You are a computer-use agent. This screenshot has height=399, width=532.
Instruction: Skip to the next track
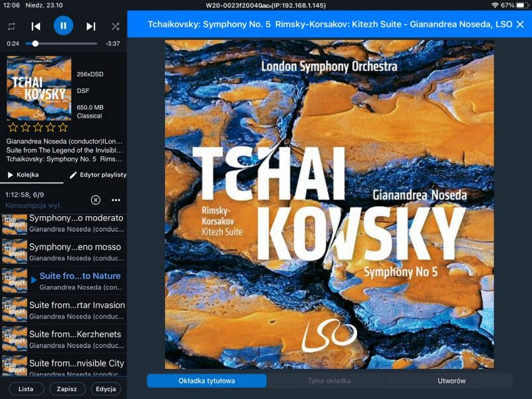tap(90, 26)
